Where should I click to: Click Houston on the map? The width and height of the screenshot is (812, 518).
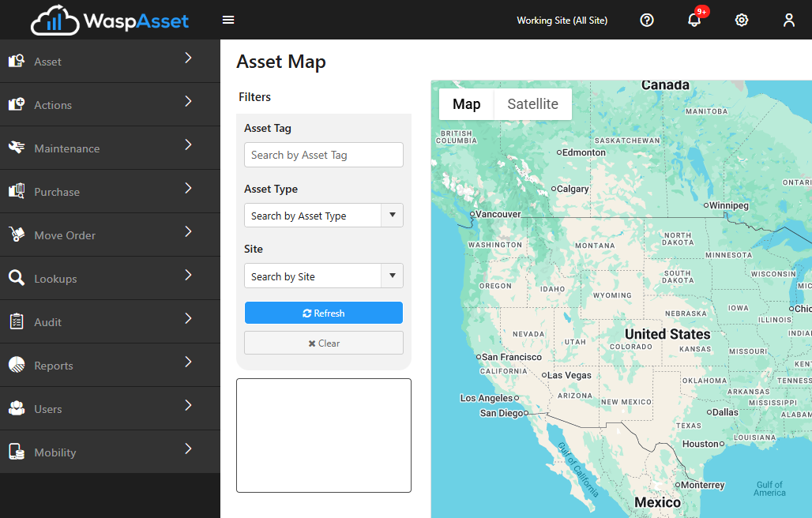703,444
